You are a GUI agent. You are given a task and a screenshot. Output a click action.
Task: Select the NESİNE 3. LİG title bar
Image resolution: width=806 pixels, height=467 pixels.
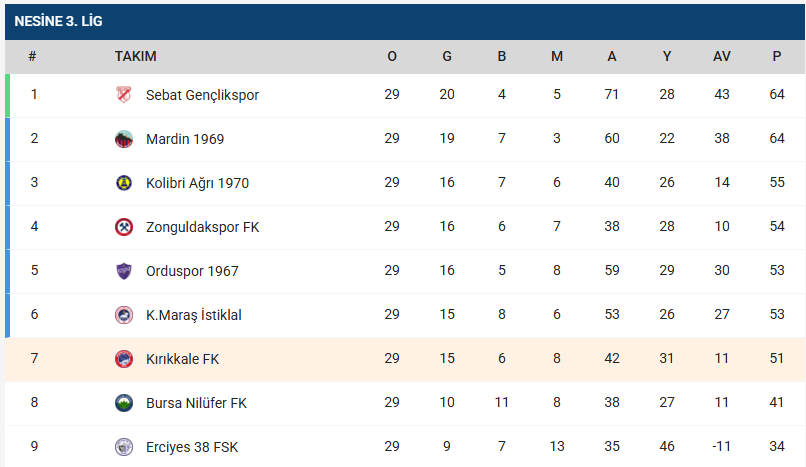(x=405, y=22)
